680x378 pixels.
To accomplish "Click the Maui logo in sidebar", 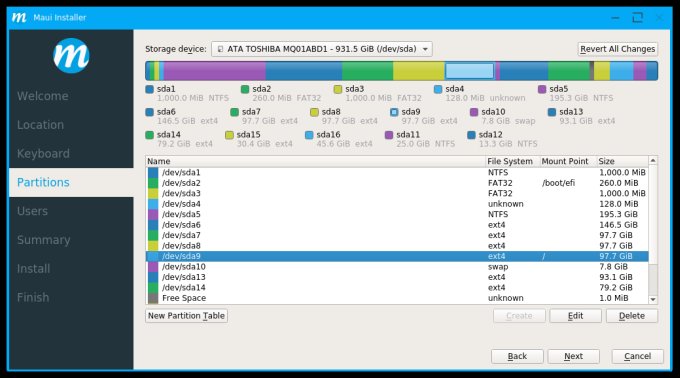I will pyautogui.click(x=71, y=55).
